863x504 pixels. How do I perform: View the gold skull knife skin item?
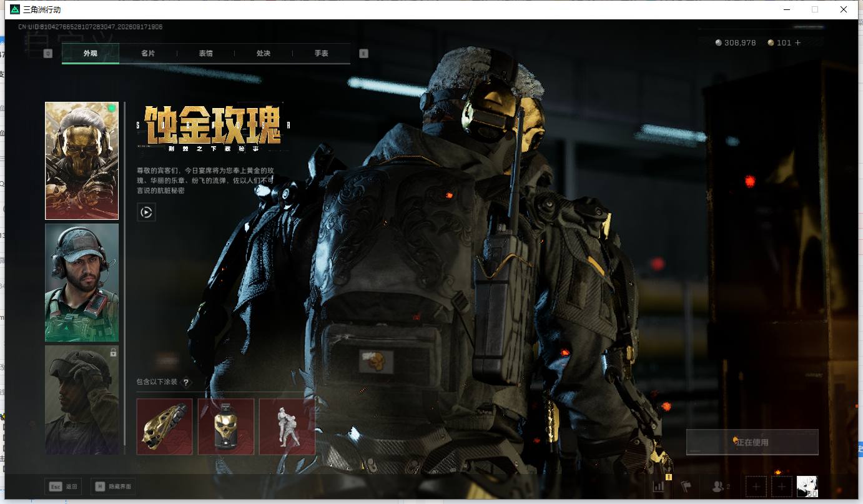click(x=164, y=427)
